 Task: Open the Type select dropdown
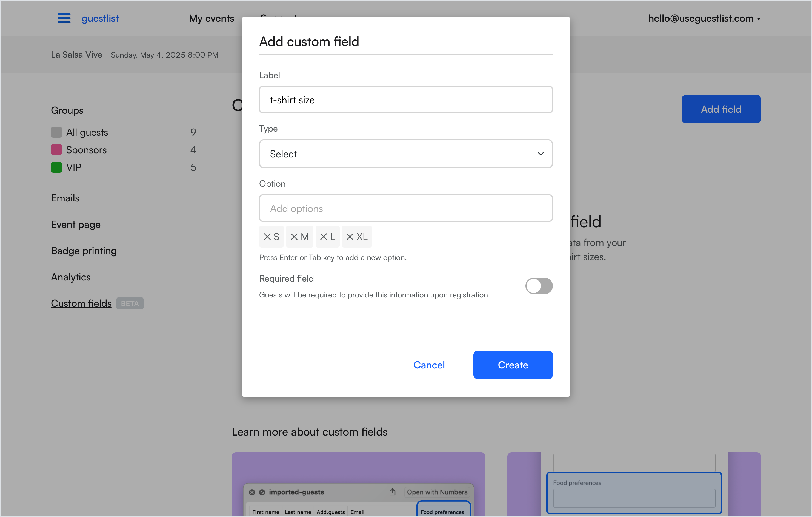pyautogui.click(x=405, y=154)
